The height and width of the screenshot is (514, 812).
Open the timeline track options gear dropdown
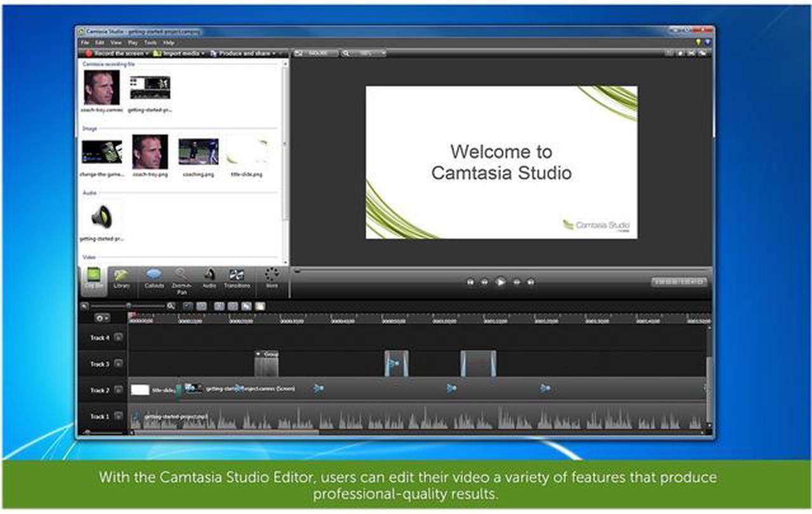[101, 318]
